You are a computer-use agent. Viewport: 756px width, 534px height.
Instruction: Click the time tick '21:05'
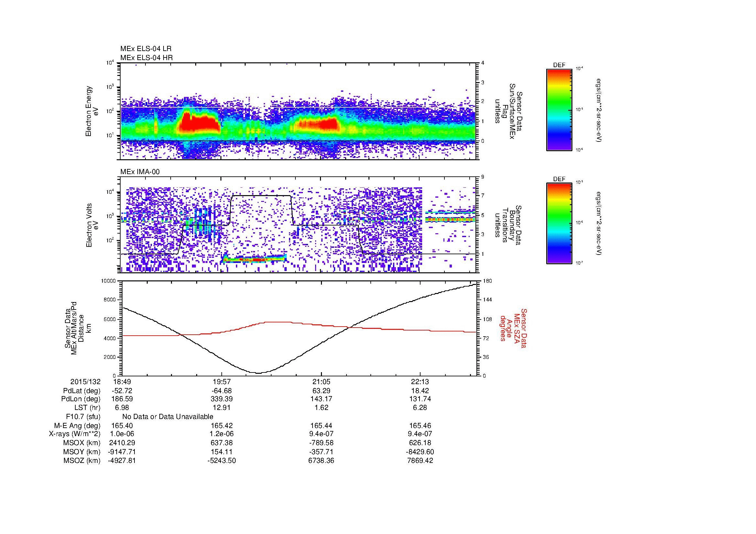tap(321, 382)
